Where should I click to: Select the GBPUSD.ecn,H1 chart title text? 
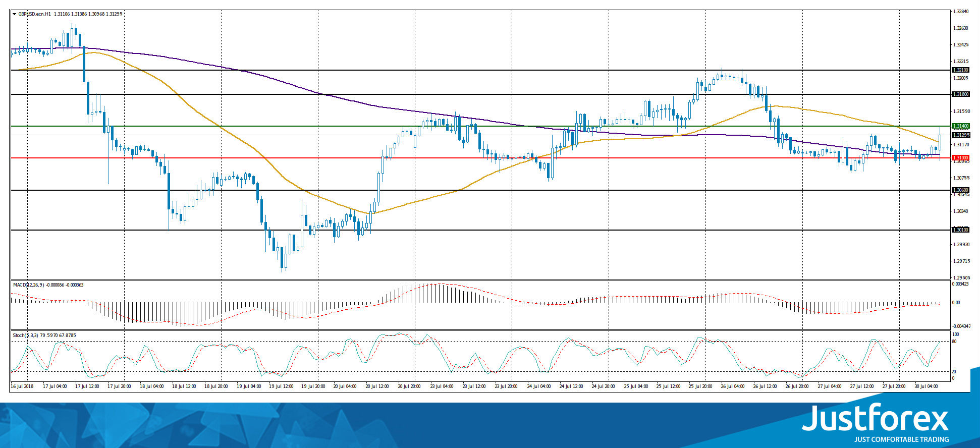[34, 14]
